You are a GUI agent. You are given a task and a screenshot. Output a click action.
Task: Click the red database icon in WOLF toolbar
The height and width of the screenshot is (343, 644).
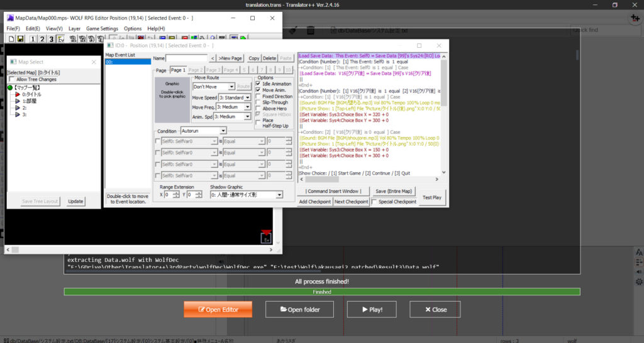point(185,38)
